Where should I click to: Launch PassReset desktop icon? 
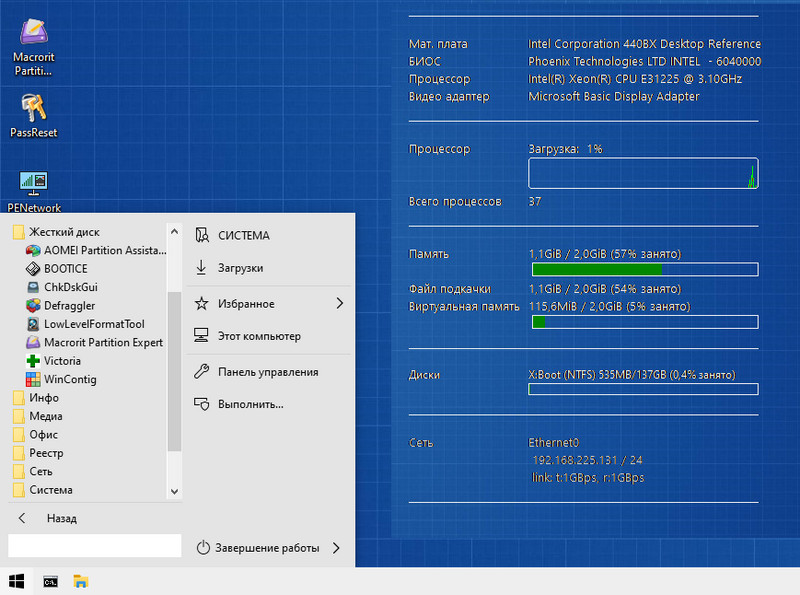click(34, 116)
